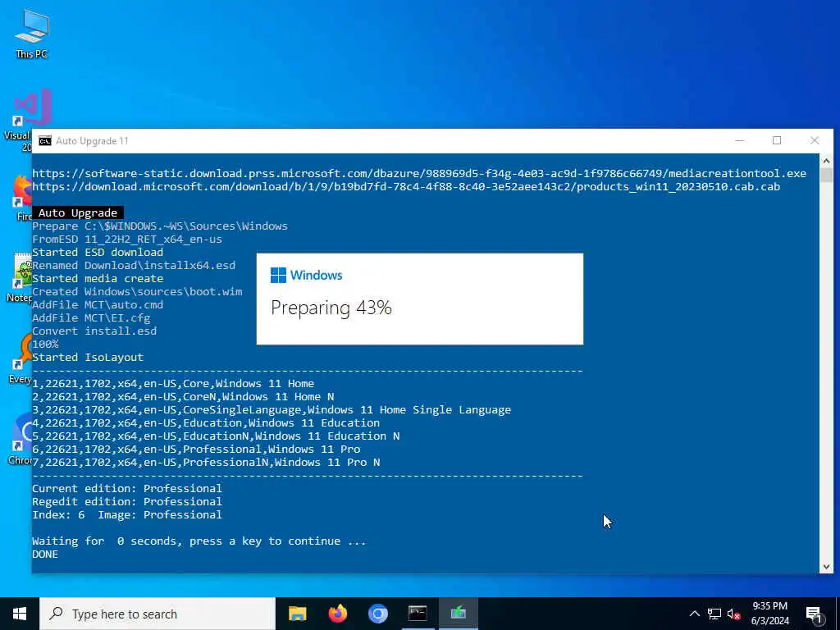This screenshot has height=630, width=840.
Task: Open the Notepad++ desktop shortcut
Action: point(20,277)
